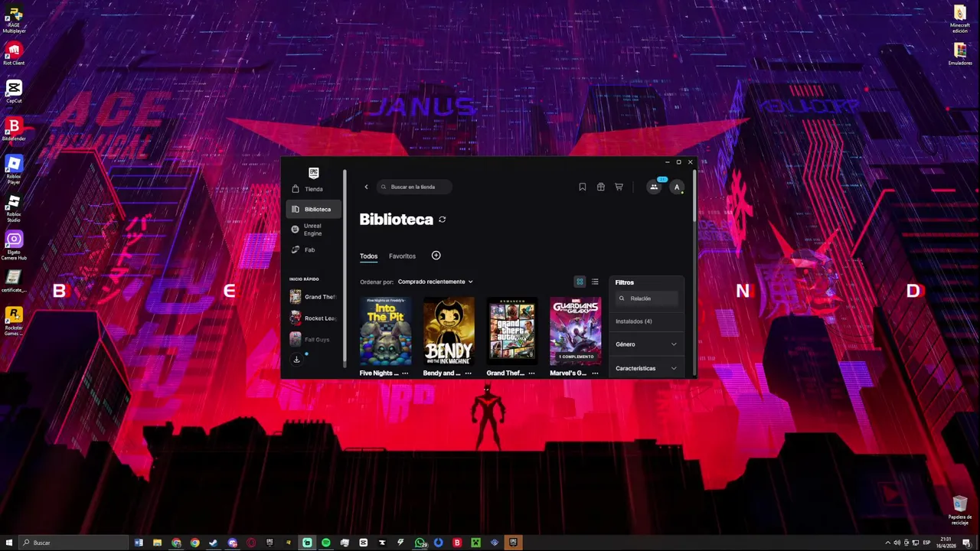This screenshot has height=551, width=980.
Task: Switch to the Todos tab
Action: pyautogui.click(x=368, y=256)
